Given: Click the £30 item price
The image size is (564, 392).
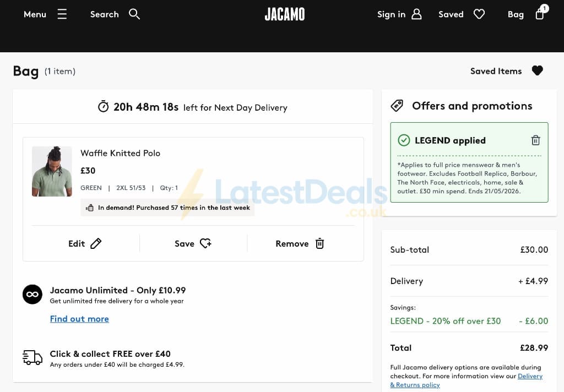Looking at the screenshot, I should point(88,171).
